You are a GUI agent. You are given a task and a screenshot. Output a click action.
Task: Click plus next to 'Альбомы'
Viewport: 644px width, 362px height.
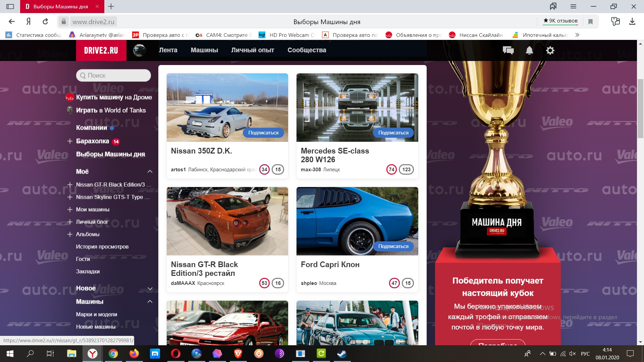point(70,234)
